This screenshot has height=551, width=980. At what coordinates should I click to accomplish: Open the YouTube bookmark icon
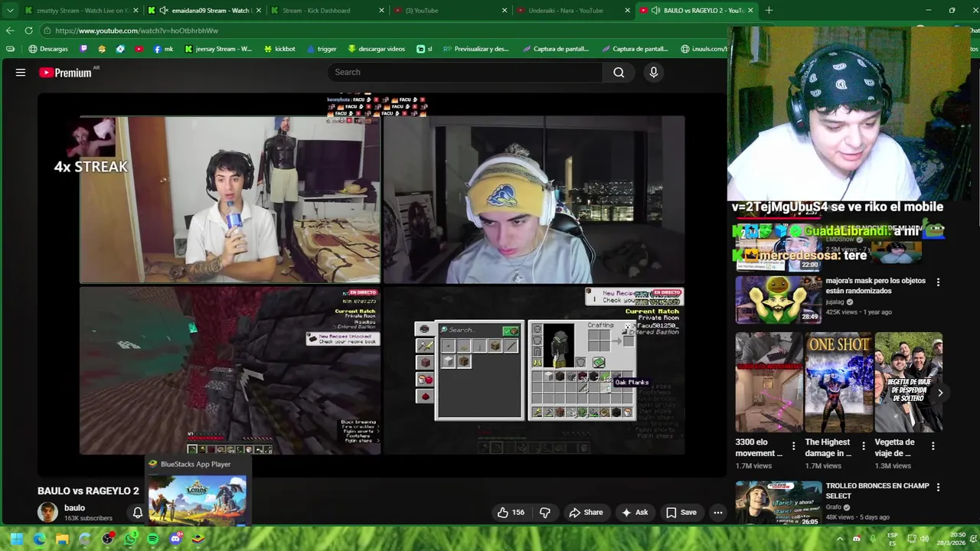pyautogui.click(x=139, y=49)
